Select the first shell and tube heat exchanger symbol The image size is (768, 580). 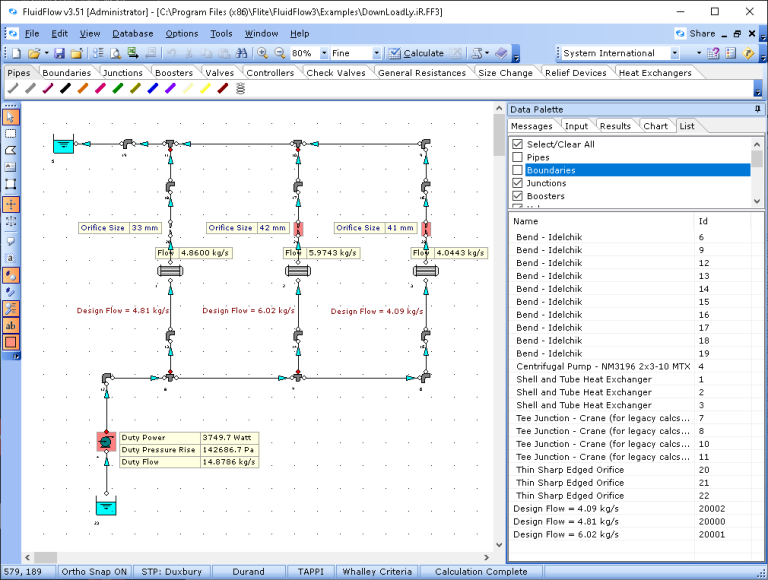tap(170, 270)
